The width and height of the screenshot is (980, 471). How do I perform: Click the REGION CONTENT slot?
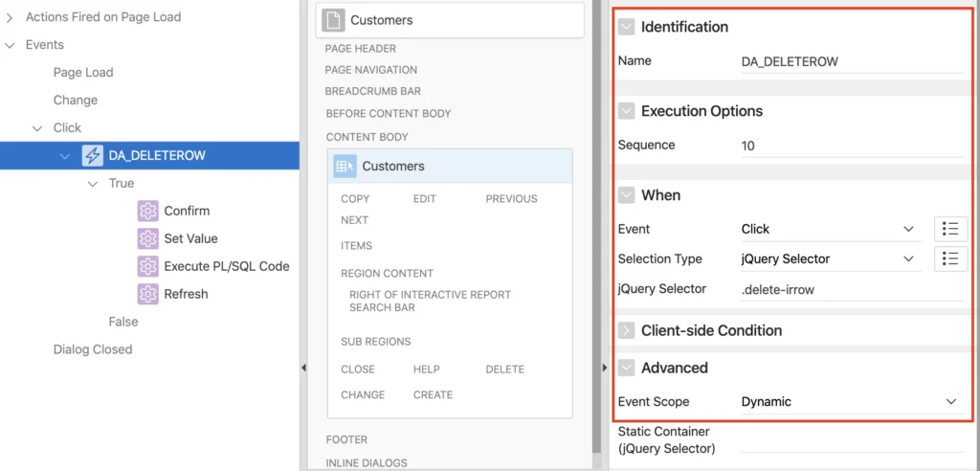pyautogui.click(x=387, y=274)
